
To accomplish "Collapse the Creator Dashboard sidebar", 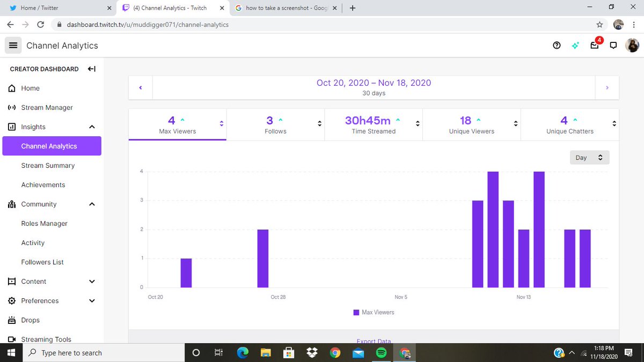I will (92, 69).
